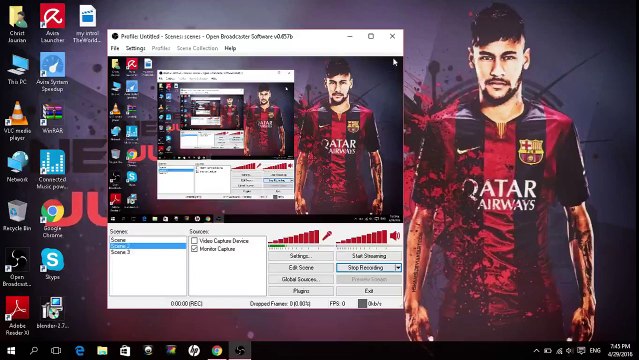The image size is (639, 360).
Task: Open Network desktop icon
Action: coord(17,166)
